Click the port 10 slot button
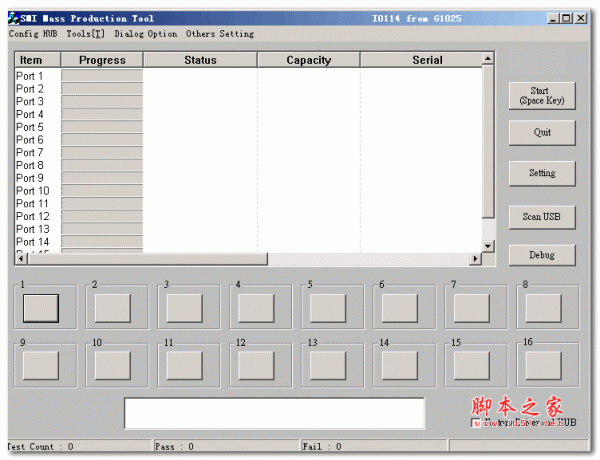The height and width of the screenshot is (460, 600). point(112,366)
